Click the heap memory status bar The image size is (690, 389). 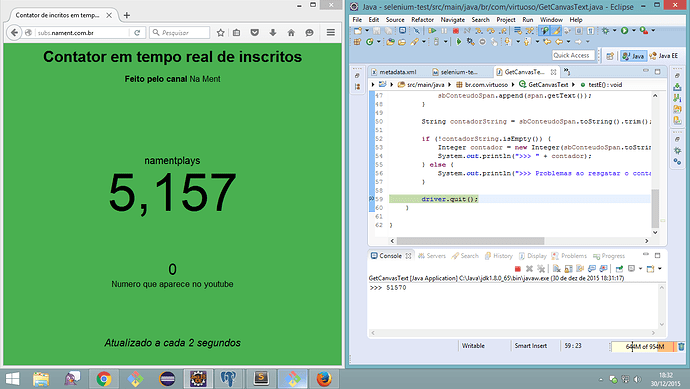(x=644, y=346)
